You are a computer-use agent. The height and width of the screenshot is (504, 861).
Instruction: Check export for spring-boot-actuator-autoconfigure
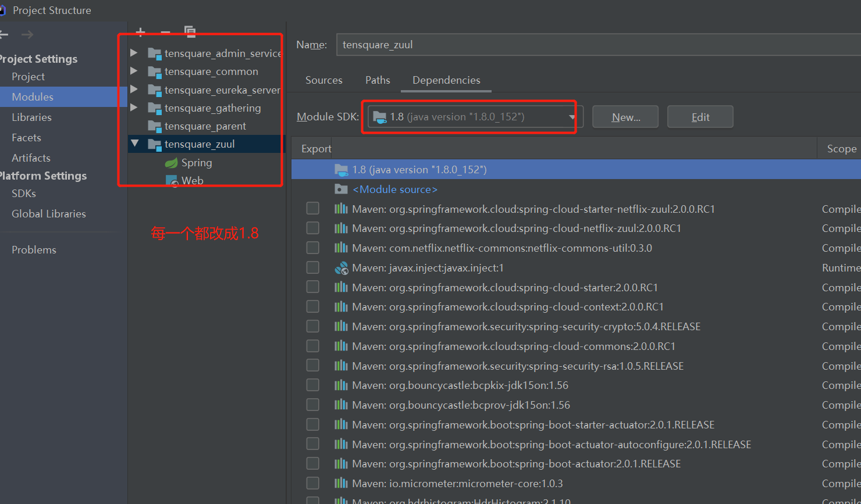(x=313, y=444)
